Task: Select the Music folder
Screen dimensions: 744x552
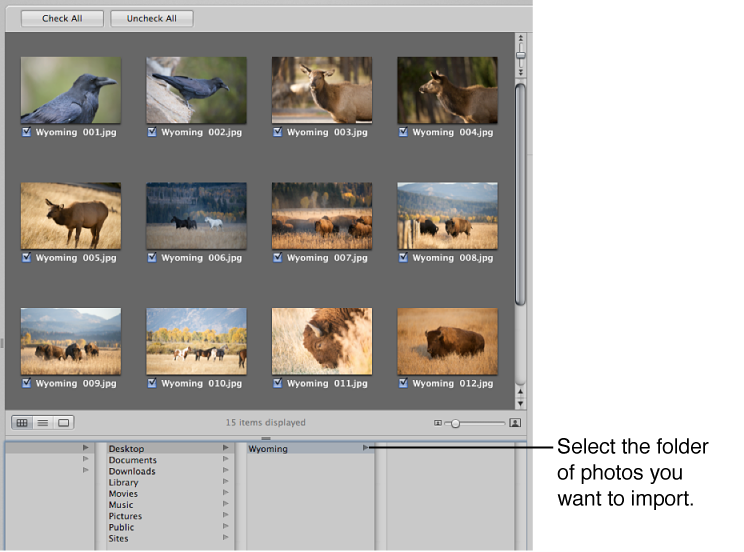Action: coord(170,505)
